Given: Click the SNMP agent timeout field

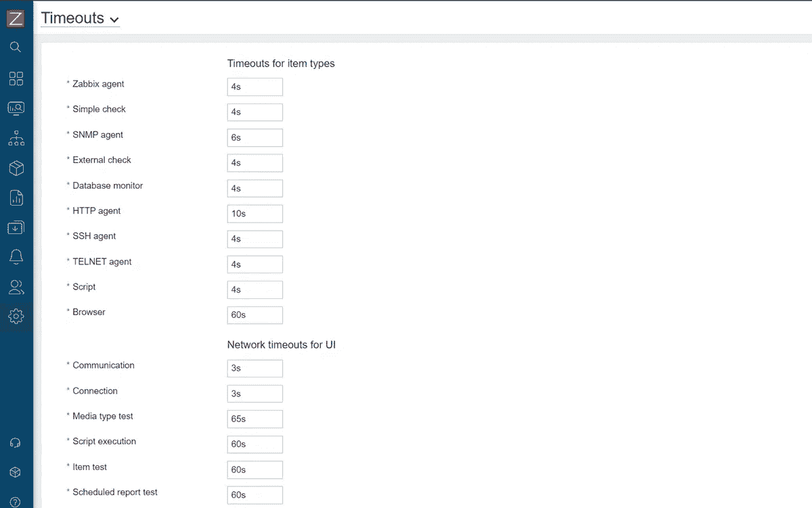Looking at the screenshot, I should (254, 137).
